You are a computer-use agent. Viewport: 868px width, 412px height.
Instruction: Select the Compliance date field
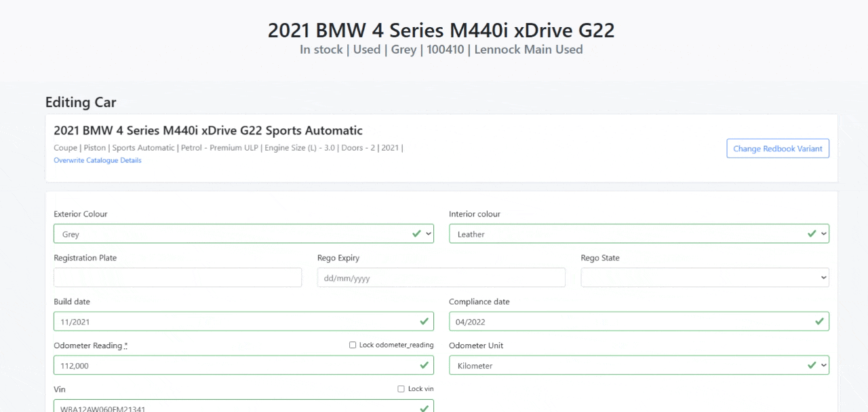pyautogui.click(x=629, y=322)
